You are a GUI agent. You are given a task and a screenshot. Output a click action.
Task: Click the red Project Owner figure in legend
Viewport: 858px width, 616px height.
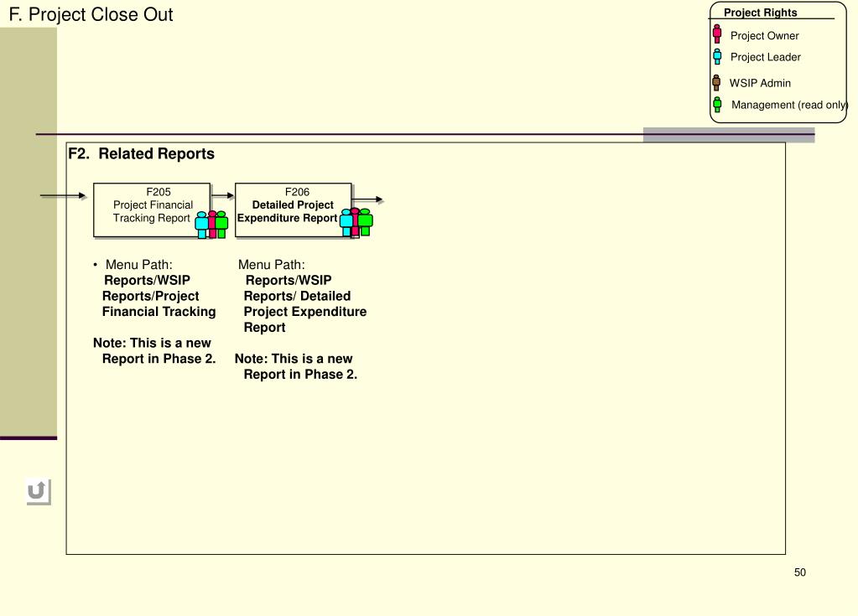pos(717,34)
